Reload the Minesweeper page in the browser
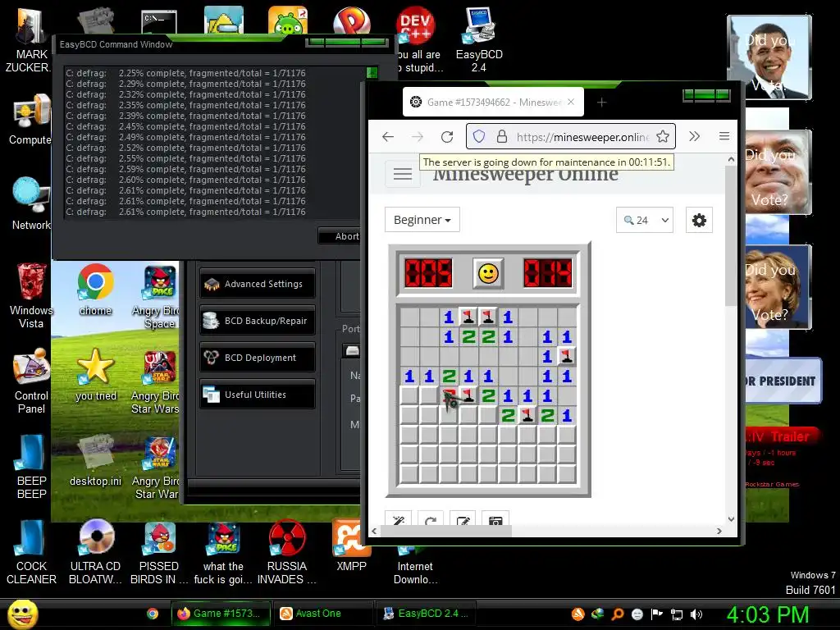Screen dimensions: 840x630 click(x=447, y=137)
